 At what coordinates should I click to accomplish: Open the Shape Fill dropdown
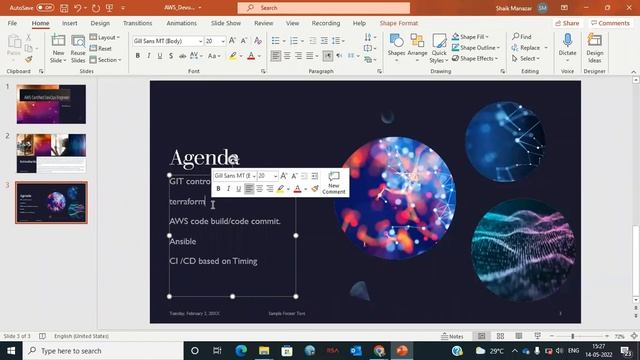click(x=470, y=37)
